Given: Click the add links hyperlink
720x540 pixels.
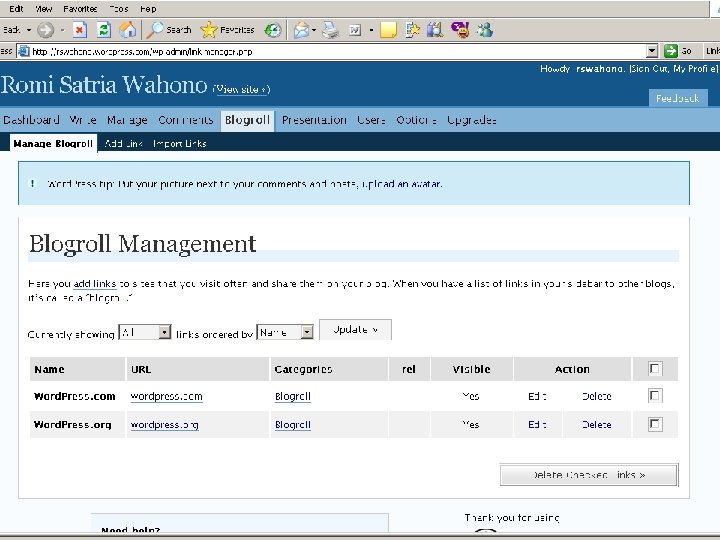Looking at the screenshot, I should pos(95,284).
